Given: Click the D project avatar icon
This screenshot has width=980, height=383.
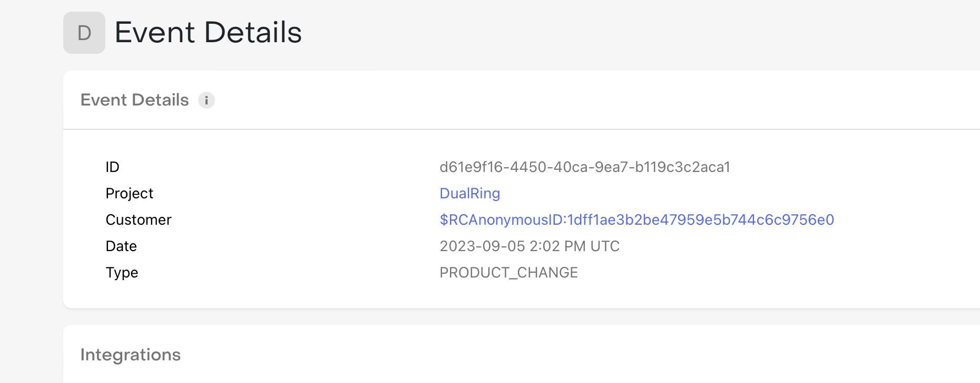Looking at the screenshot, I should [84, 33].
